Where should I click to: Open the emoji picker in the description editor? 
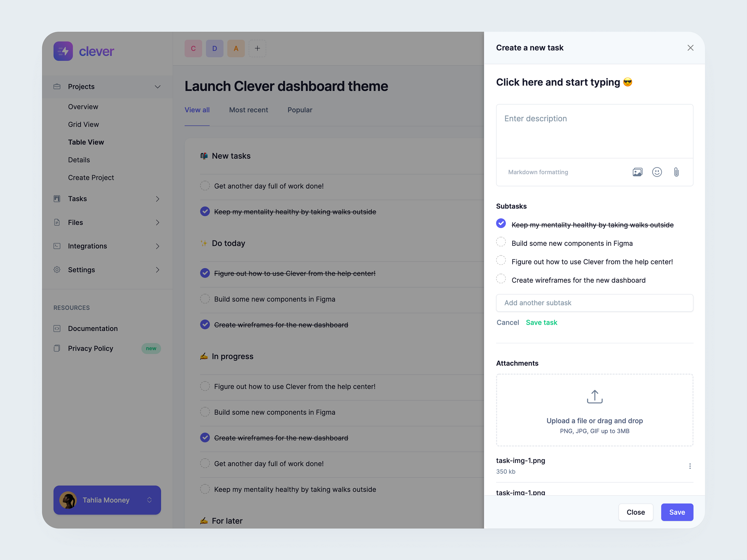click(x=657, y=172)
